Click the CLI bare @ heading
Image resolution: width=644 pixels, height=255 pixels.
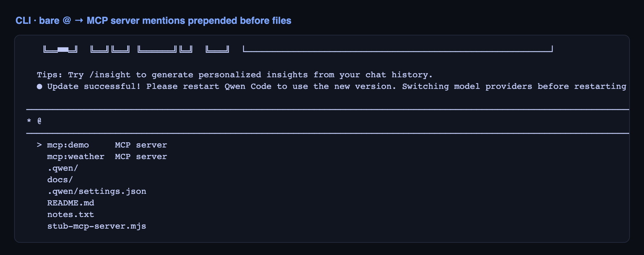coord(153,21)
